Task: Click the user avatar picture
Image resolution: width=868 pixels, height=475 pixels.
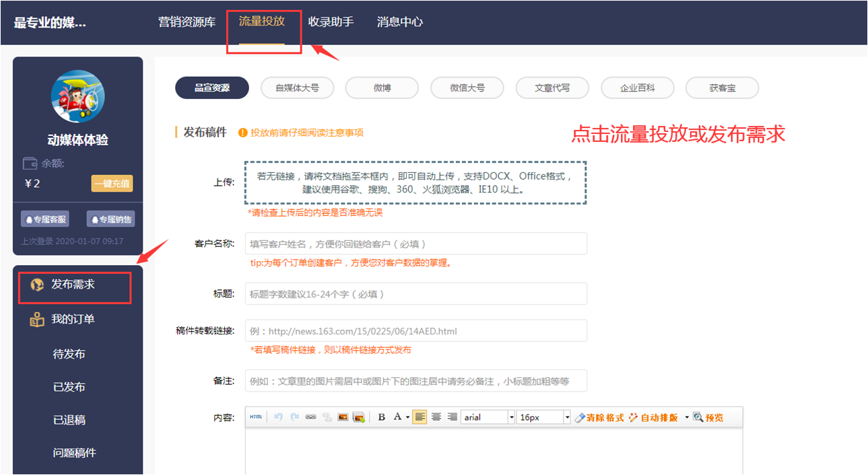Action: [x=78, y=96]
